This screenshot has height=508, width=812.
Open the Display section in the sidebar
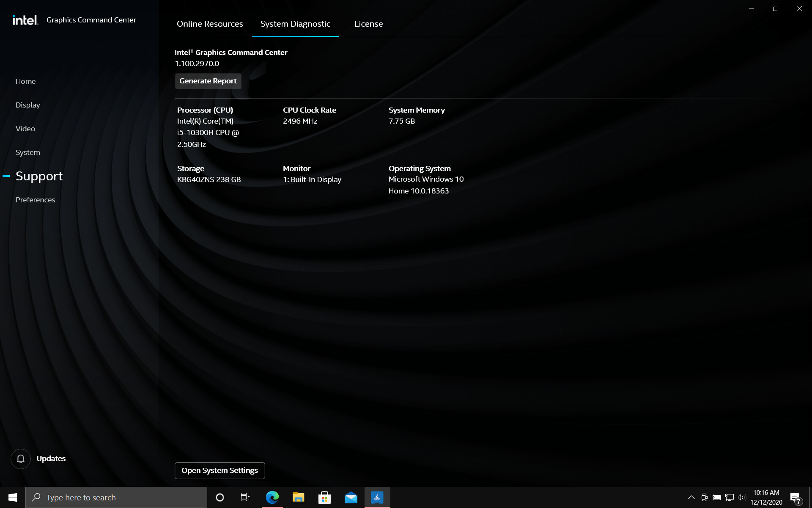click(x=28, y=105)
